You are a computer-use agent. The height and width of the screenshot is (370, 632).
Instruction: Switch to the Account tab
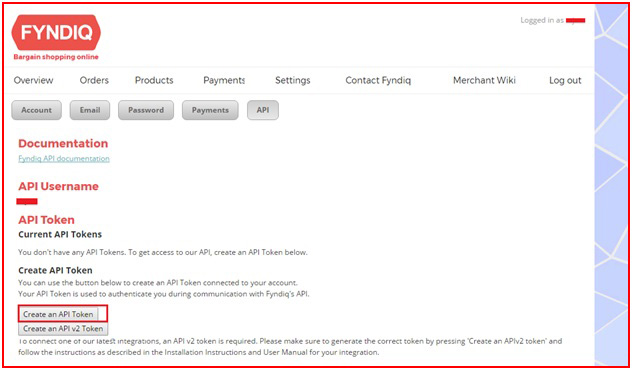(x=37, y=110)
